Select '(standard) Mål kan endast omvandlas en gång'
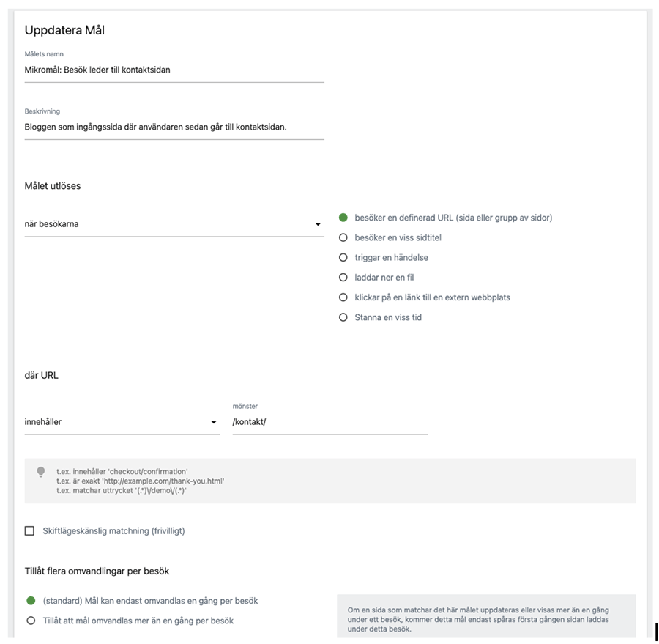The height and width of the screenshot is (644, 659). click(x=31, y=601)
